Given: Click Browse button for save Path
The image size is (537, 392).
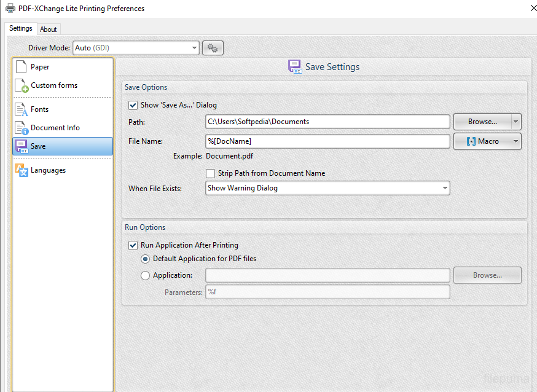Looking at the screenshot, I should coord(482,122).
